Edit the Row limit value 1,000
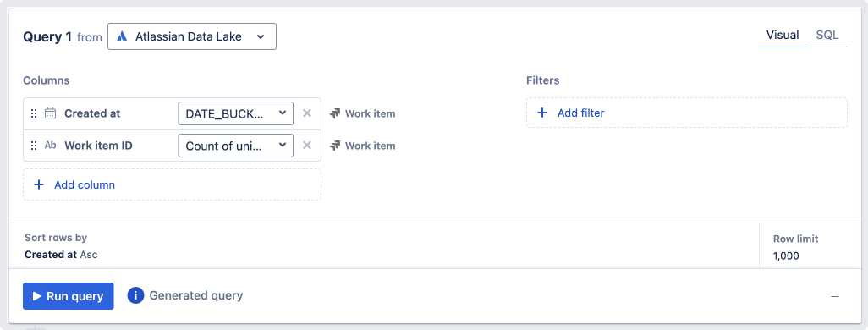868x330 pixels. 786,256
